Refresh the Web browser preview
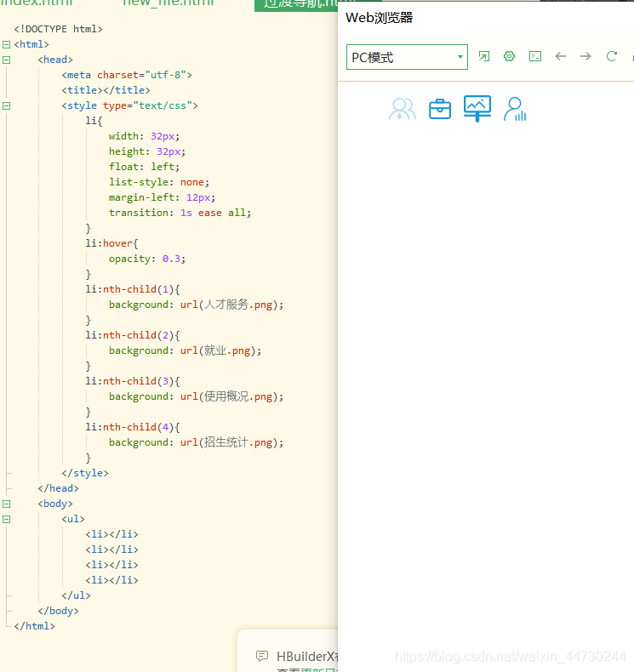 pyautogui.click(x=612, y=56)
